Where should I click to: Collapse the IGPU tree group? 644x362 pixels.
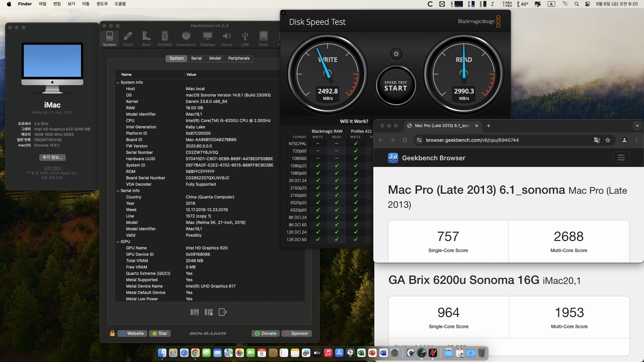pyautogui.click(x=118, y=242)
